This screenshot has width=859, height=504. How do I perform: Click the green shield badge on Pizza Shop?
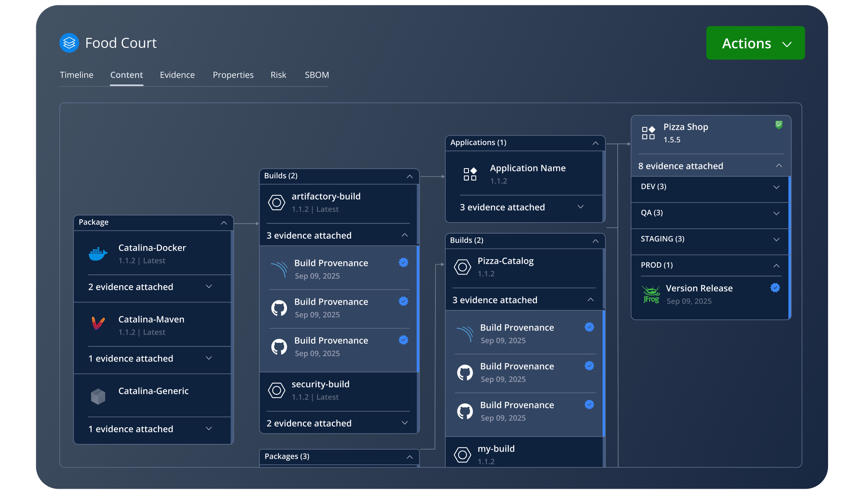coord(779,125)
